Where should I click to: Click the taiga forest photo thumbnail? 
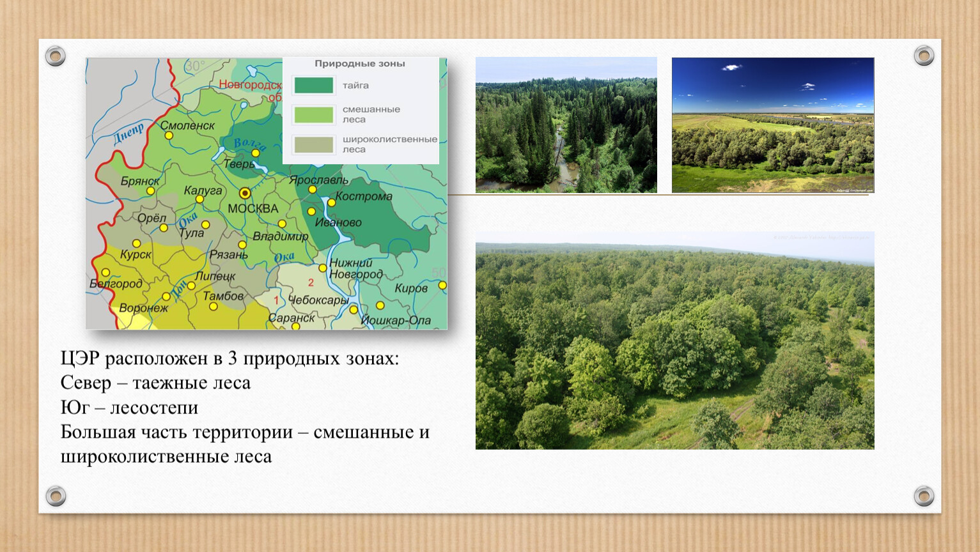(x=566, y=125)
